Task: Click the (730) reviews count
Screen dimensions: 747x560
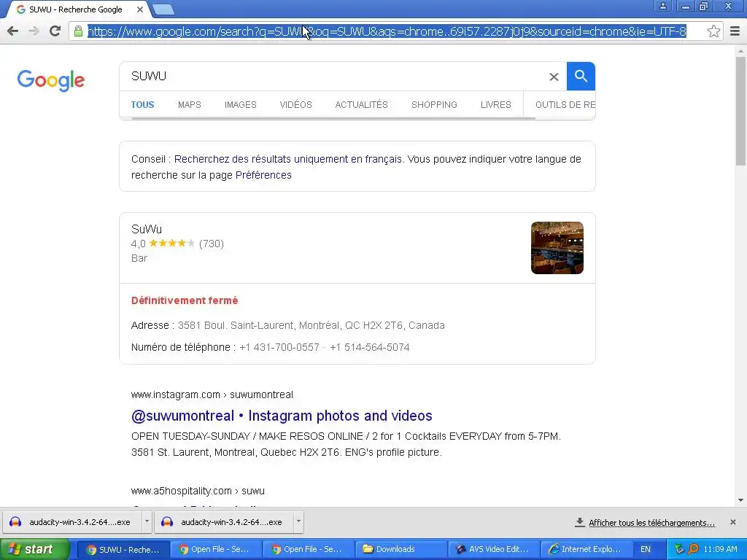Action: pyautogui.click(x=212, y=244)
